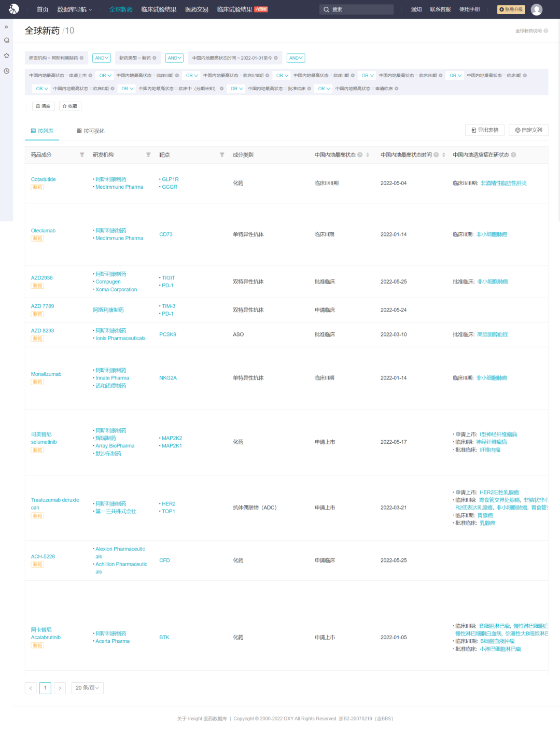Screen dimensions: 560x731
Task: Remove the 批准临床 status filter
Action: [x=309, y=89]
